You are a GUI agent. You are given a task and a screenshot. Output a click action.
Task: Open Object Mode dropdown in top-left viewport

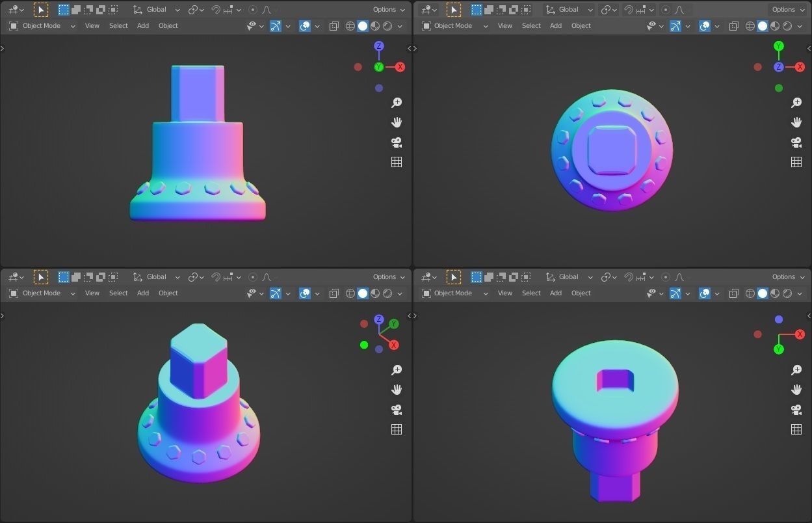42,26
